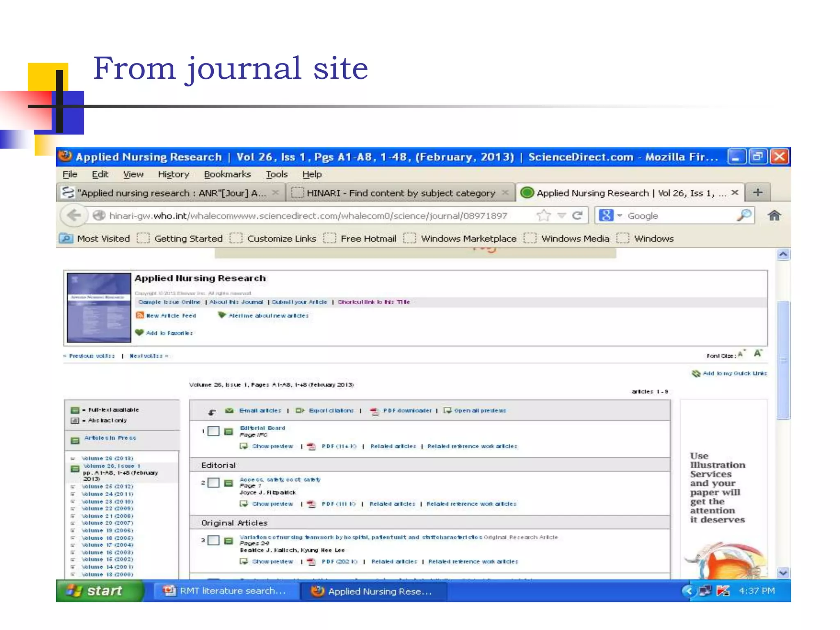Click Show preview icon for Editorial Board
Screen dimensions: 840x630
(244, 446)
